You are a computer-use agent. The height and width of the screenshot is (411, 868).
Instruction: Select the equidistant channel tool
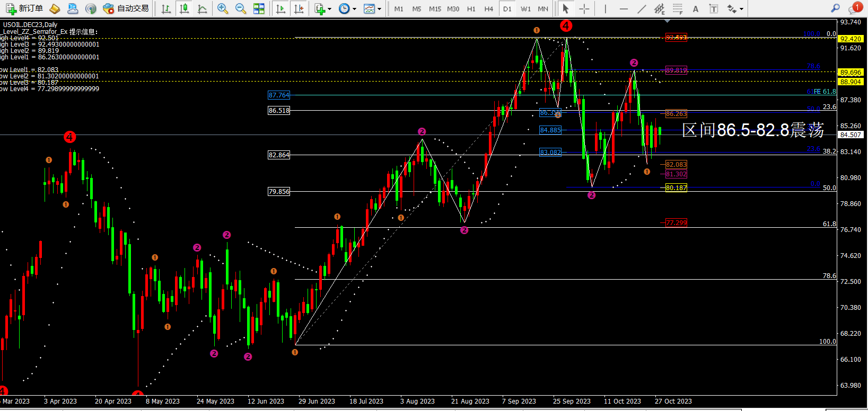click(x=659, y=8)
